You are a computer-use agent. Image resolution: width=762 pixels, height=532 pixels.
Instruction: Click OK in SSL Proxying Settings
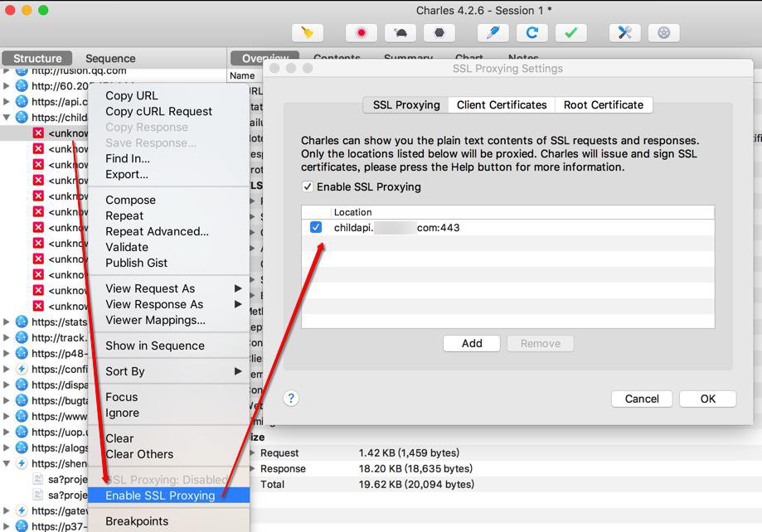click(x=707, y=399)
